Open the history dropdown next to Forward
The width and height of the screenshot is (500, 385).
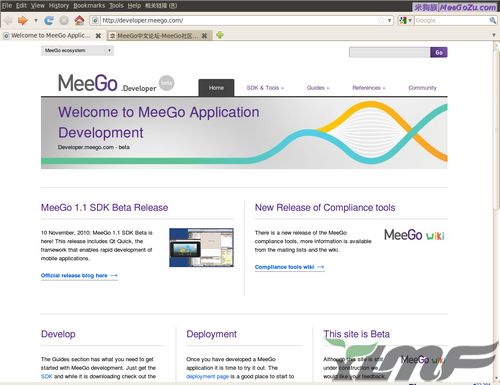coord(35,21)
